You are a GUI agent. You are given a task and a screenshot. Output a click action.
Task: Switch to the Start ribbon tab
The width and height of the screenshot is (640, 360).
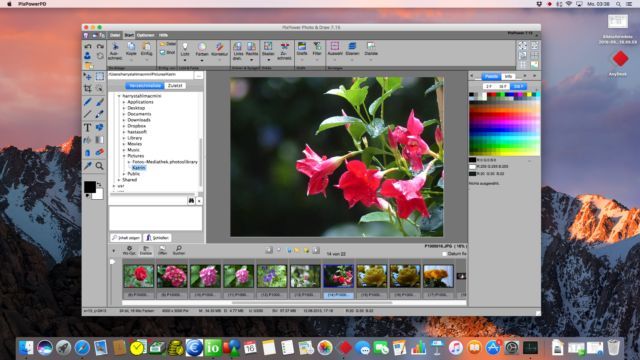coord(129,35)
